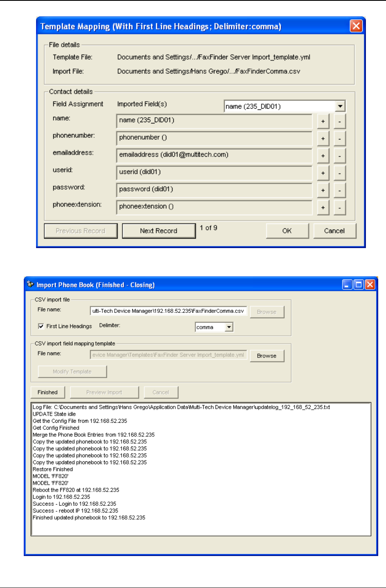This screenshot has width=386, height=588.
Task: Click the 'Merge the Phone Book Entries' log line
Action: point(94,435)
